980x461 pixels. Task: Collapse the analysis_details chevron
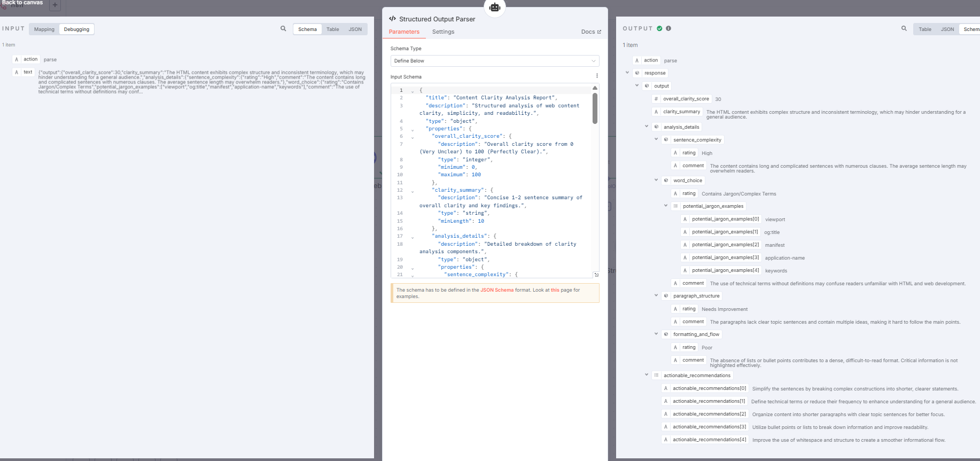click(647, 127)
